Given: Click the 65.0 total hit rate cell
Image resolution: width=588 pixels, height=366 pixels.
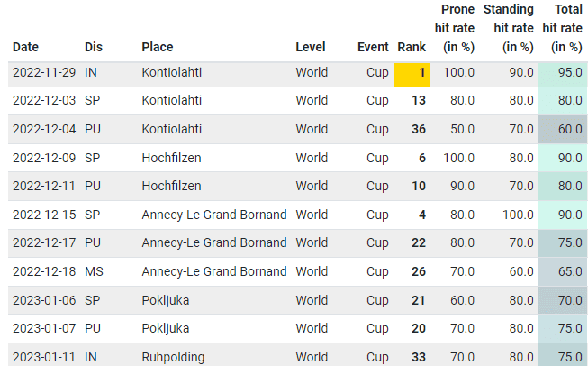Looking at the screenshot, I should [564, 271].
